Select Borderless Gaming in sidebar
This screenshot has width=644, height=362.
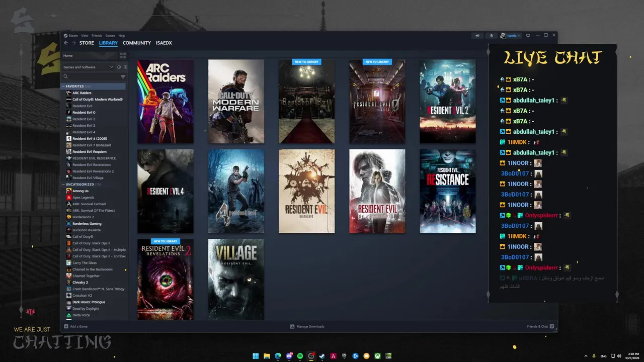(87, 224)
